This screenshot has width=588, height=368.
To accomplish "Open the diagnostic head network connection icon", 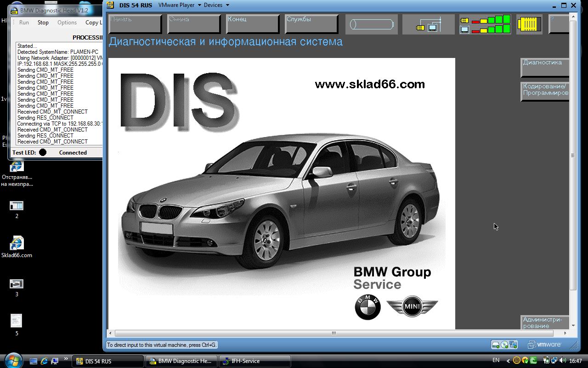I will [x=428, y=24].
